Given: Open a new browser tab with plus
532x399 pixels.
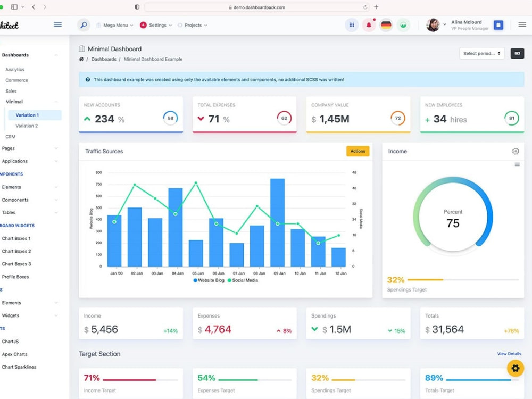Looking at the screenshot, I should (x=376, y=7).
